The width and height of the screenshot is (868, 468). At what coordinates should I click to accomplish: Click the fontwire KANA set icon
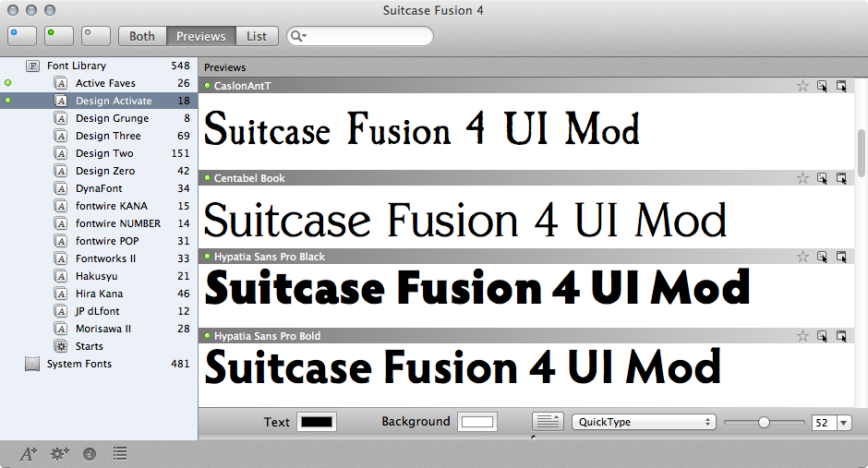click(61, 207)
